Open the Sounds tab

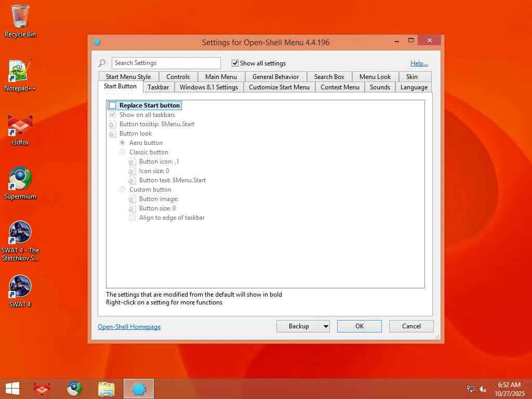tap(380, 87)
